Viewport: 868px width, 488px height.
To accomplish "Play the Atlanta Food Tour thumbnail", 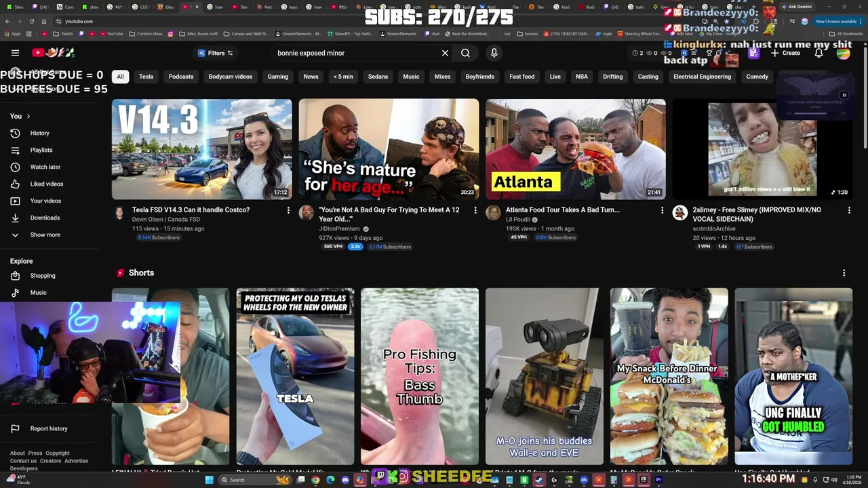I will pos(576,149).
